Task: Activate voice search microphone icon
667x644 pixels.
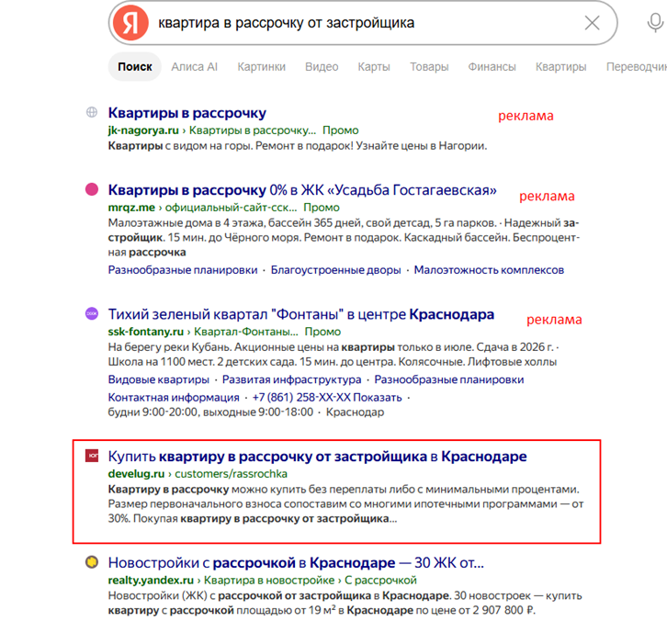Action: (x=655, y=23)
